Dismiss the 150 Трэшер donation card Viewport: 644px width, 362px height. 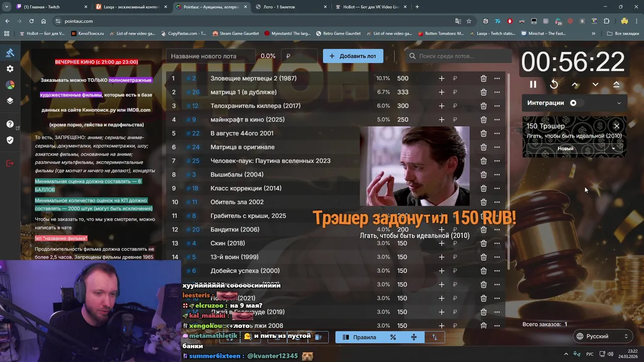(616, 126)
